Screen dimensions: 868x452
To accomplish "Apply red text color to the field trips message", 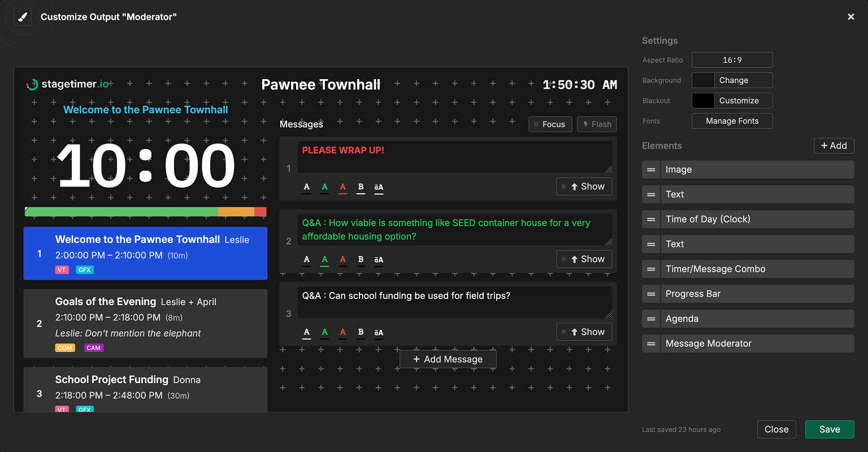I will [x=343, y=332].
